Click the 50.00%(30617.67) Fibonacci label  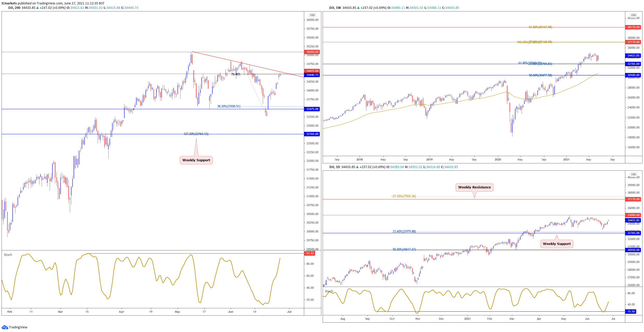[404, 249]
